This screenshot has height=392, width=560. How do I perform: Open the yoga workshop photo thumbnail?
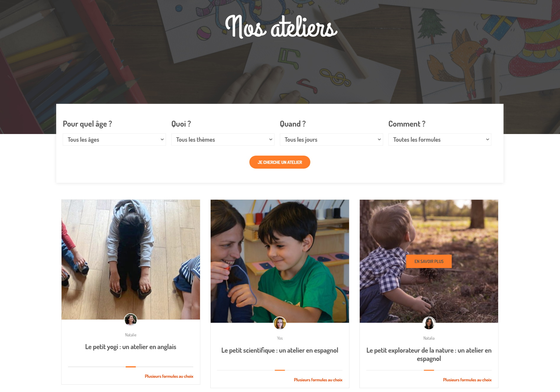131,259
